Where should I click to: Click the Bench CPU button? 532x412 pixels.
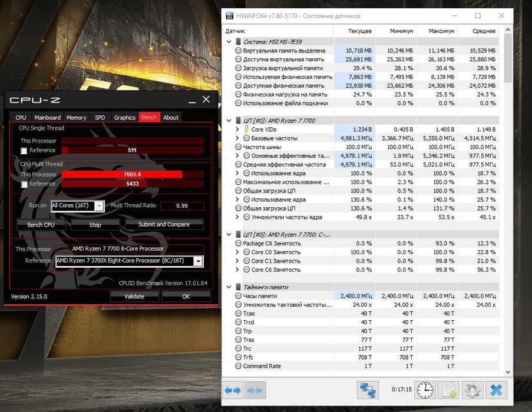tap(41, 225)
